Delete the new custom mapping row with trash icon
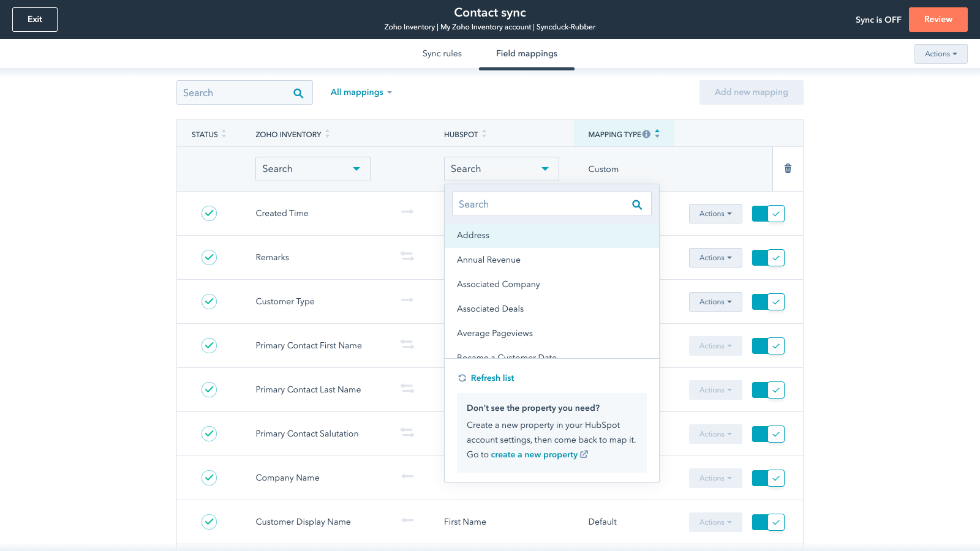Image resolution: width=980 pixels, height=551 pixels. [788, 168]
